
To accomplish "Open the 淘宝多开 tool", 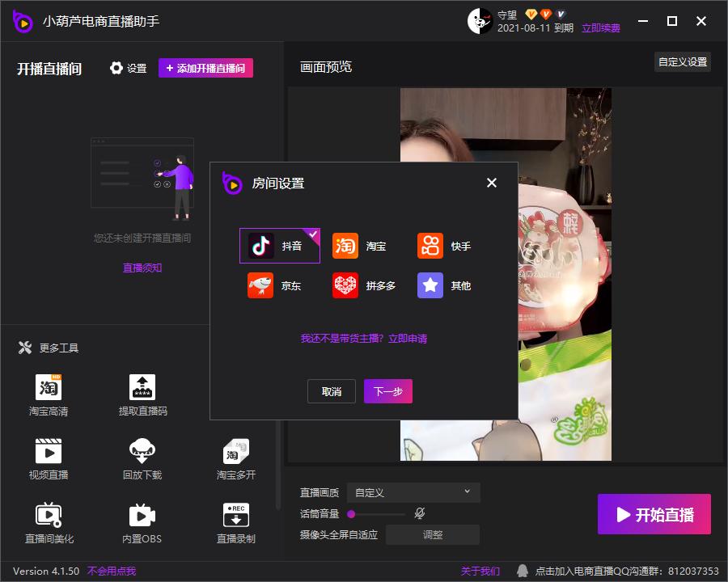I will click(236, 459).
